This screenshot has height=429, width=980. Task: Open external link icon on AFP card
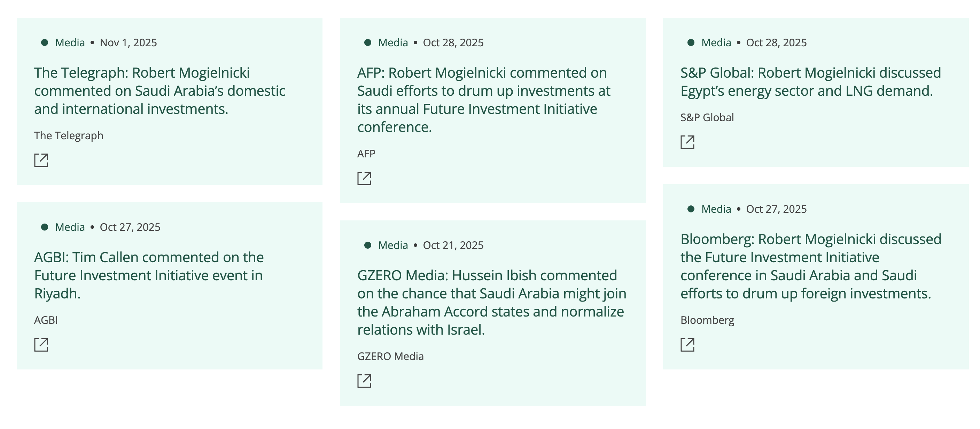click(x=364, y=178)
